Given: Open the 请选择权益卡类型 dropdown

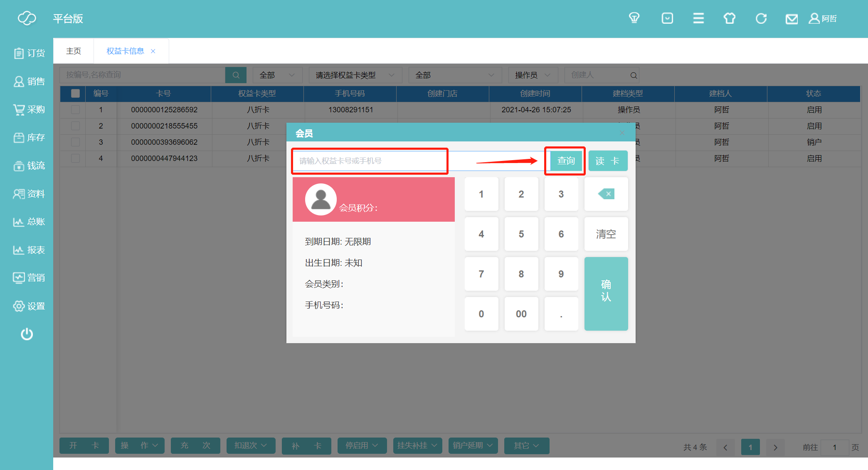Looking at the screenshot, I should (x=355, y=75).
